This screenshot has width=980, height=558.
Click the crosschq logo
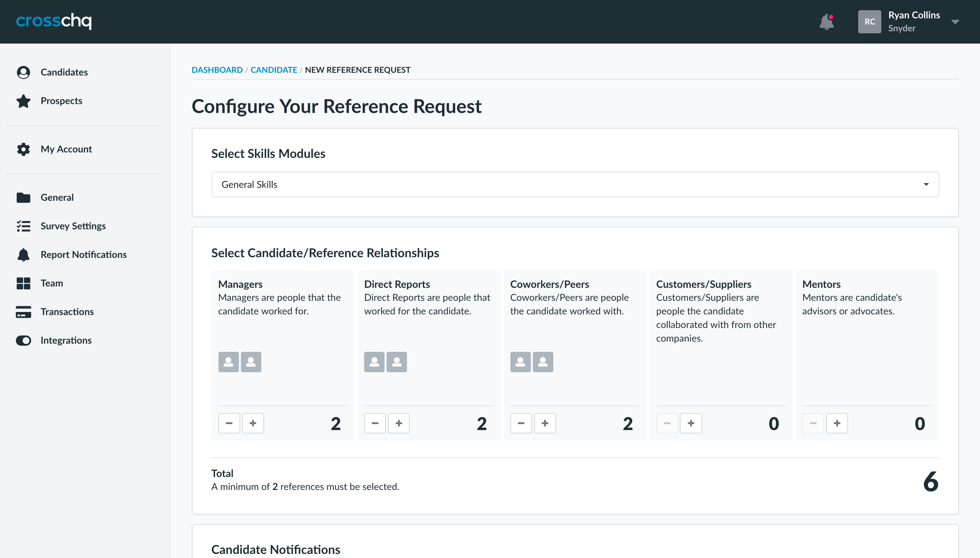point(54,21)
